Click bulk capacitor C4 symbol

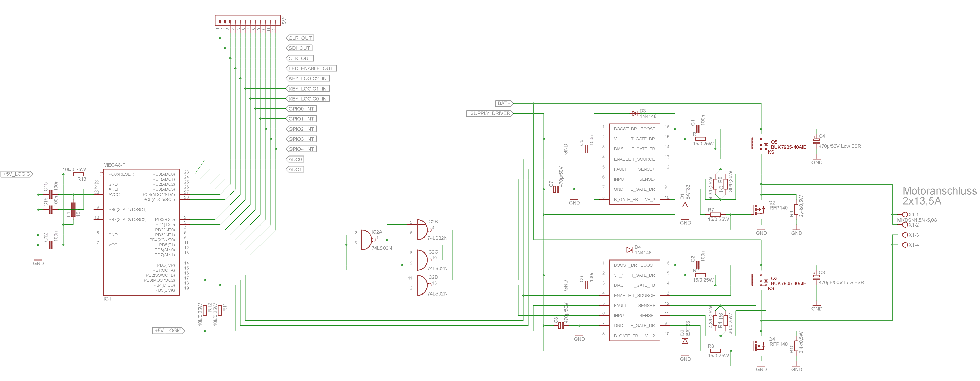pos(817,141)
